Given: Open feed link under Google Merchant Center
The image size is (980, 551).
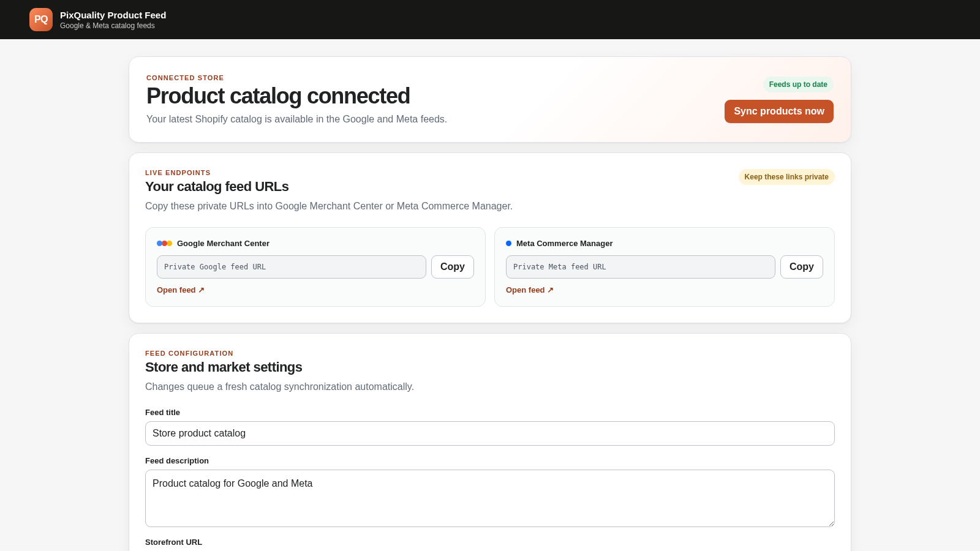Looking at the screenshot, I should 181,290.
